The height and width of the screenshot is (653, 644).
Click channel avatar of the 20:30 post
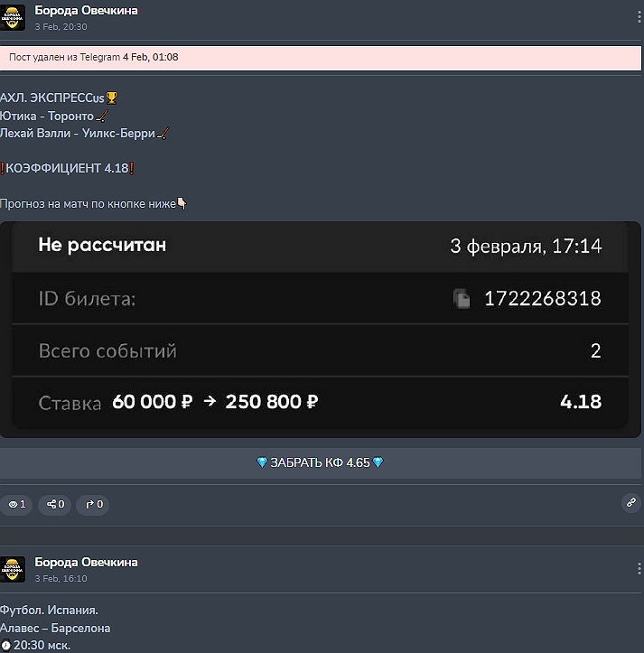[x=13, y=17]
